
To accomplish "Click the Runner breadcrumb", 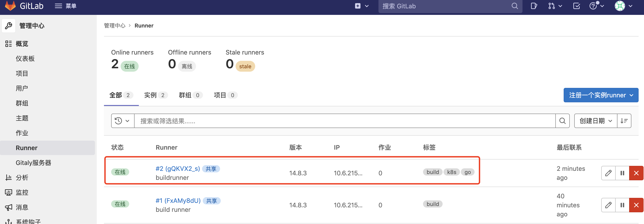I will pyautogui.click(x=144, y=25).
